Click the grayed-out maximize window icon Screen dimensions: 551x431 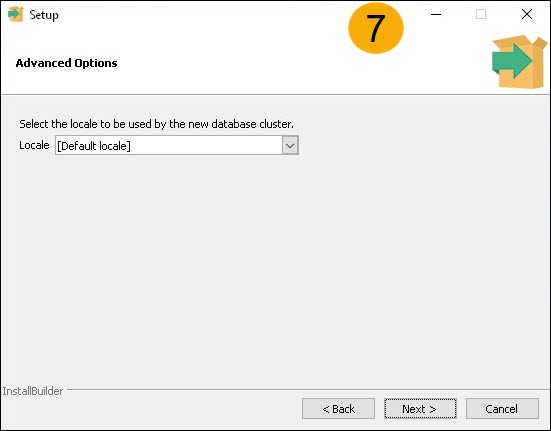[481, 14]
